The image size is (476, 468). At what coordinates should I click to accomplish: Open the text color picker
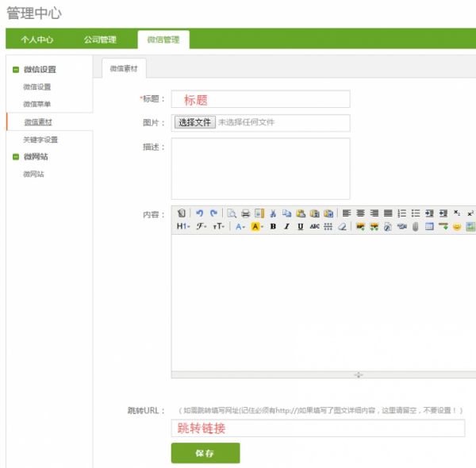[x=240, y=227]
